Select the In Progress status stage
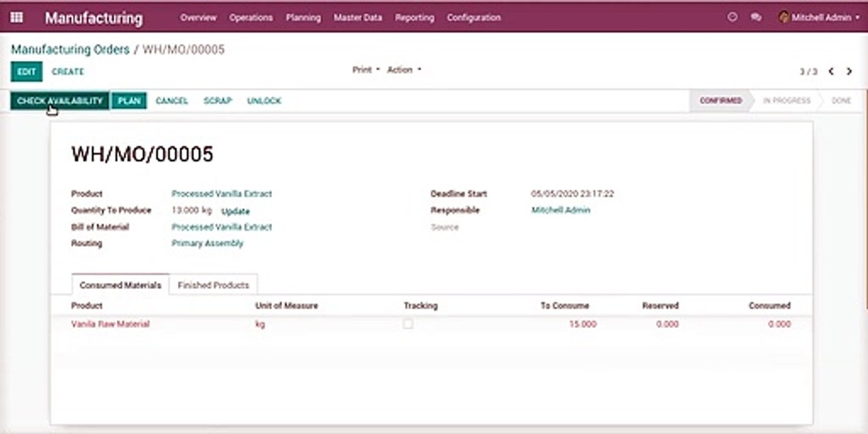 click(x=787, y=101)
